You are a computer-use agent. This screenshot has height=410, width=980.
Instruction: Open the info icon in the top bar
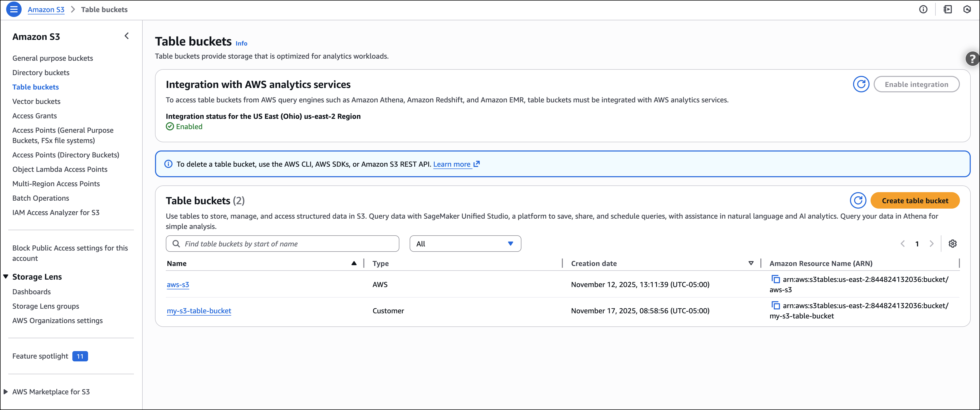click(923, 10)
